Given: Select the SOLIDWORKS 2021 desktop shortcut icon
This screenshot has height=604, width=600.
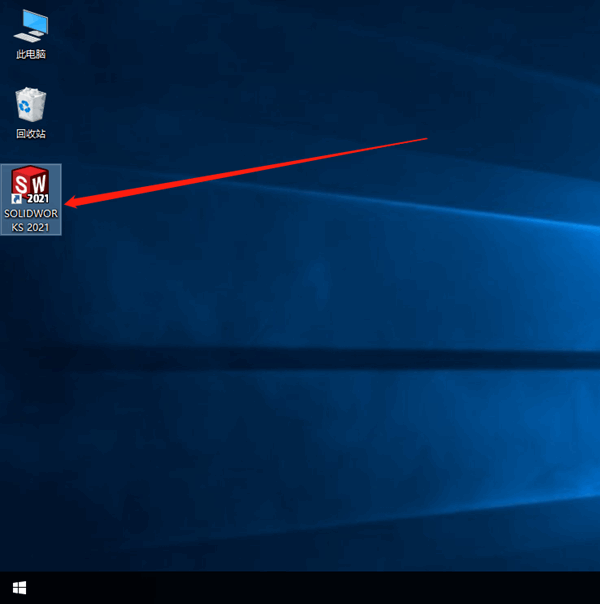Looking at the screenshot, I should point(31,187).
